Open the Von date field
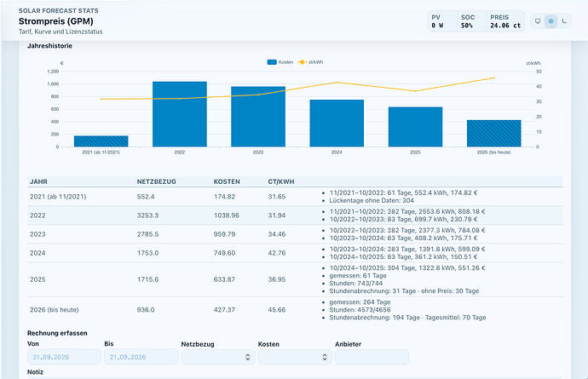Viewport: 588px width, 379px height. pos(64,357)
